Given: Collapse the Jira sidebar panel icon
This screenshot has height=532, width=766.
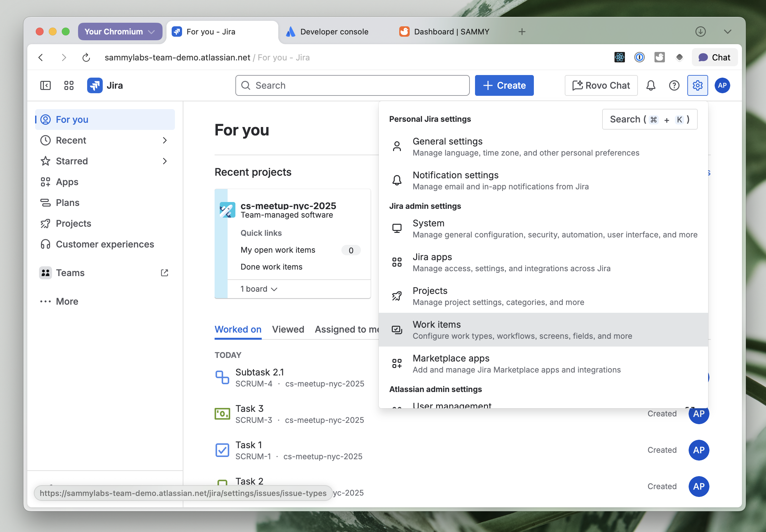Looking at the screenshot, I should point(46,86).
